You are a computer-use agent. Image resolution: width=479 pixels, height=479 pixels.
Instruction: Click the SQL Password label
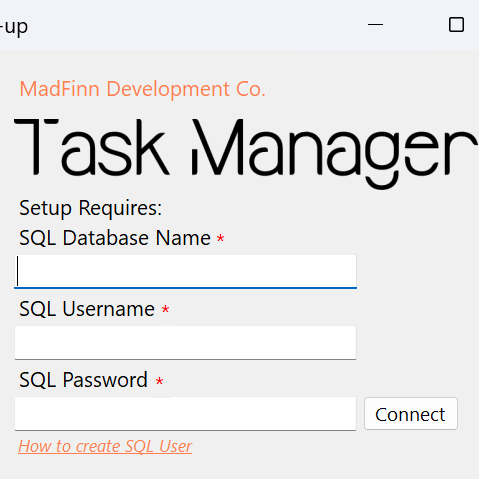coord(83,380)
